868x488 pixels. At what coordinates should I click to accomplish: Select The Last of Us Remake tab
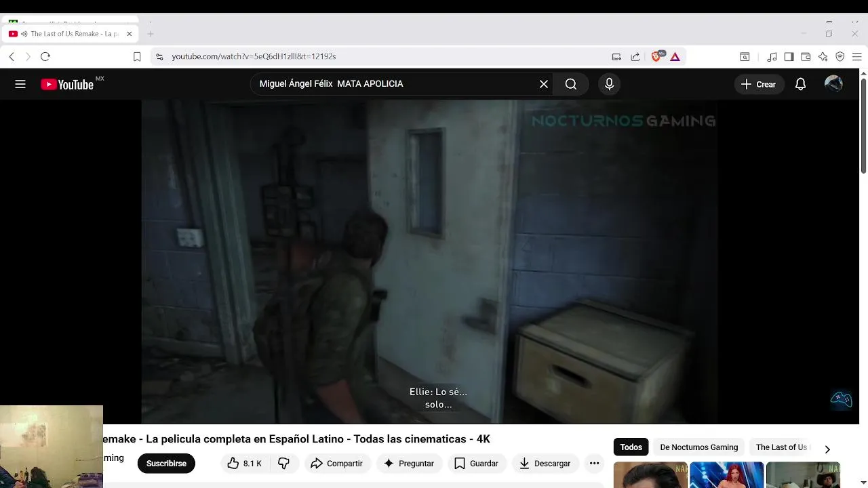[x=71, y=34]
